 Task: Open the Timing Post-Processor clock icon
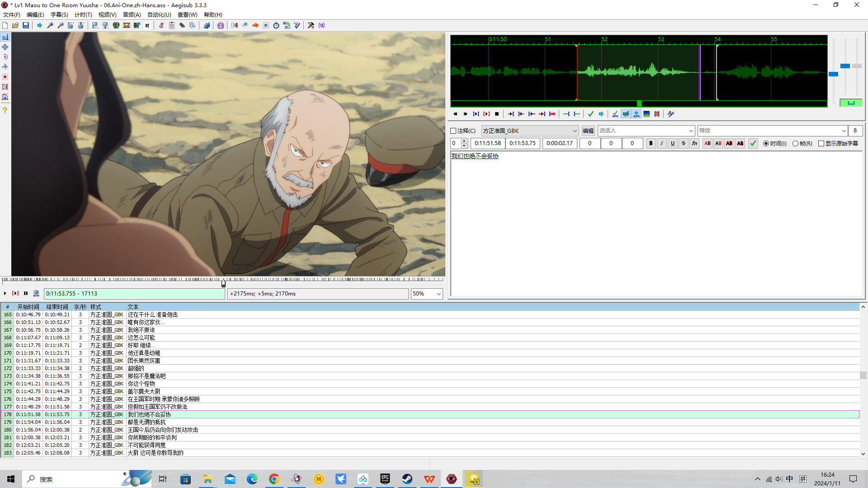click(276, 25)
